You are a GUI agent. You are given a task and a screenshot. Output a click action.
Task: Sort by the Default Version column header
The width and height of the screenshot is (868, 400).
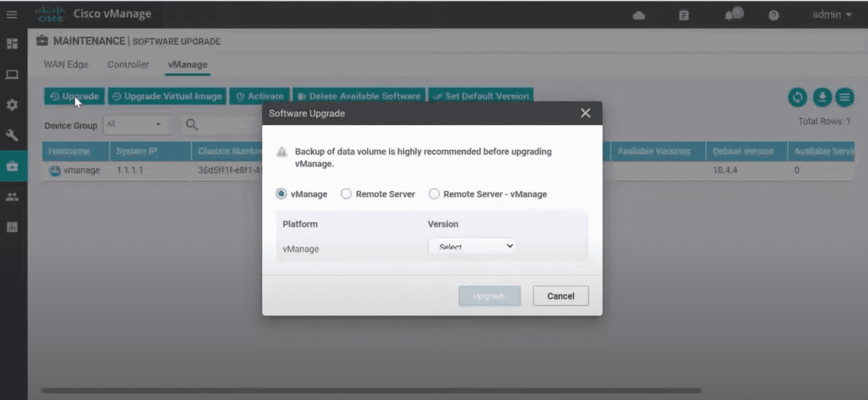pyautogui.click(x=747, y=151)
